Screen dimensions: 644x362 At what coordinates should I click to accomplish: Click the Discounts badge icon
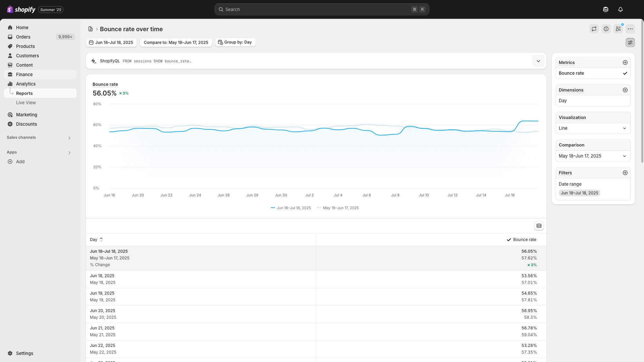tap(10, 124)
